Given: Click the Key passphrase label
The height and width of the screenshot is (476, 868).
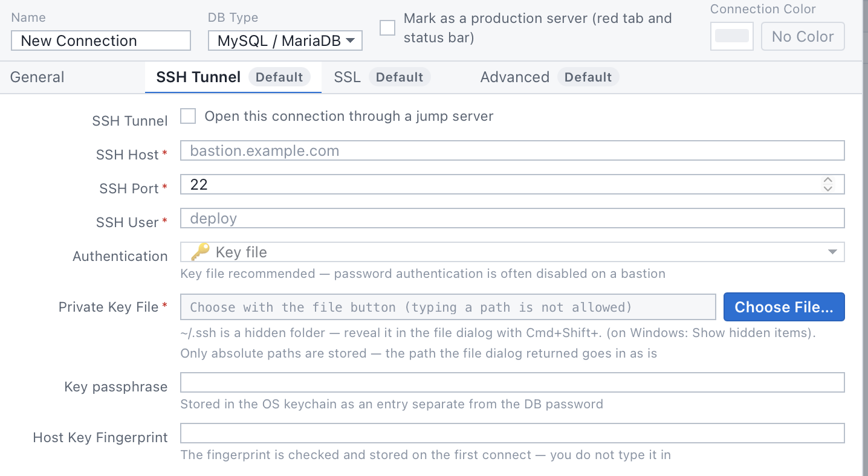Looking at the screenshot, I should click(x=116, y=387).
